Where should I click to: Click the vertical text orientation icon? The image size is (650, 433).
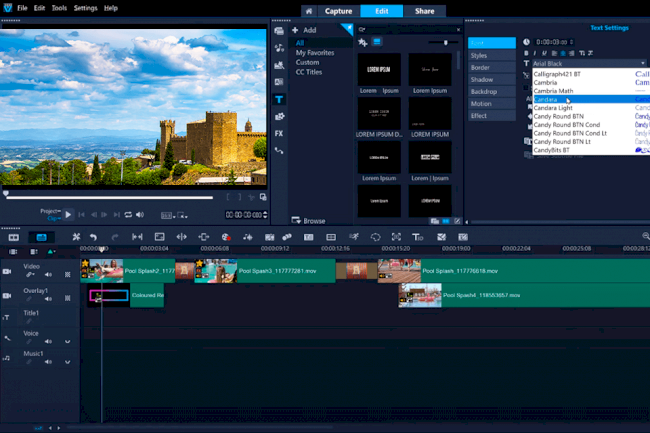tap(582, 53)
